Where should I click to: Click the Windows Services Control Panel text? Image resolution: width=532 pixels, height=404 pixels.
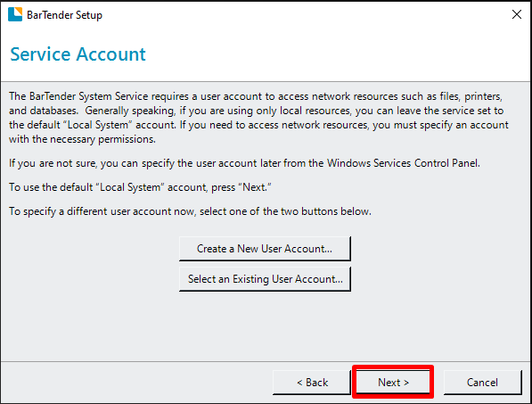[x=403, y=163]
